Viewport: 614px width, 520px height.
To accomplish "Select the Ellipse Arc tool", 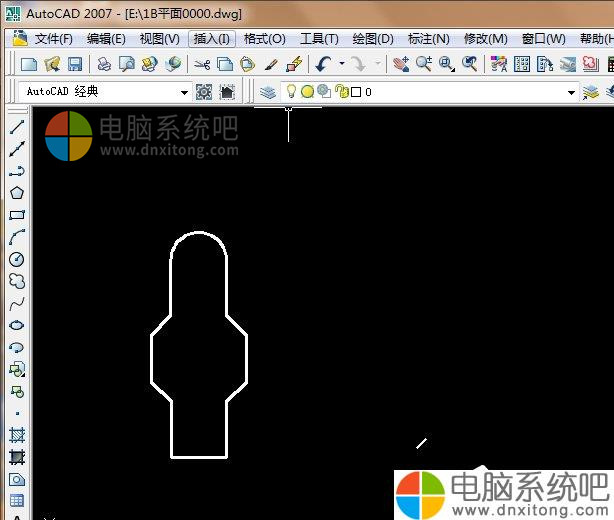I will 17,347.
